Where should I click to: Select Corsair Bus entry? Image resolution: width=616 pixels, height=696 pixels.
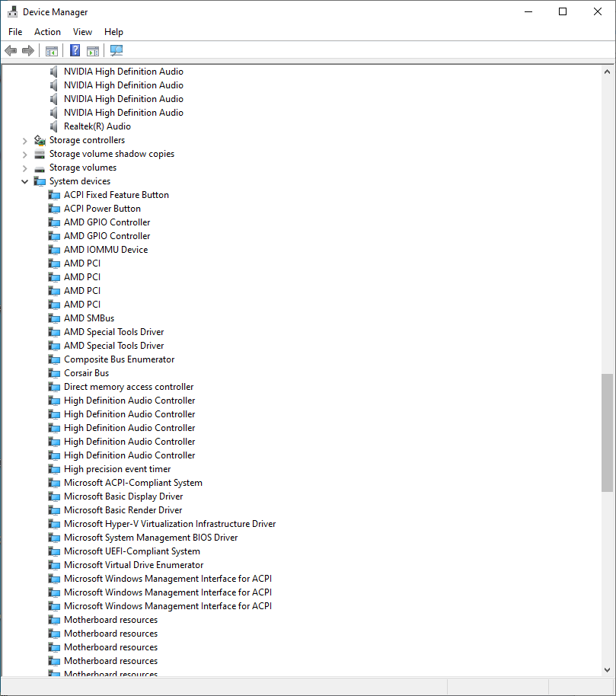click(86, 373)
